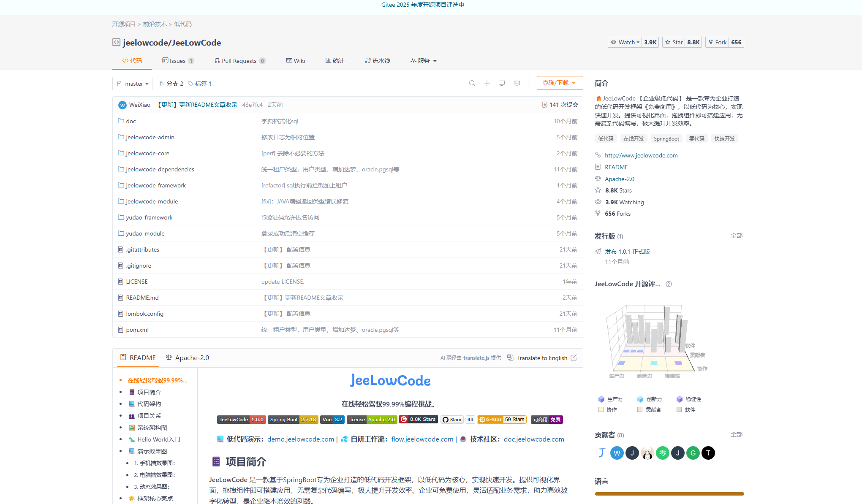862x504 pixels.
Task: Toggle the 软件 legend checkbox
Action: pos(679,409)
